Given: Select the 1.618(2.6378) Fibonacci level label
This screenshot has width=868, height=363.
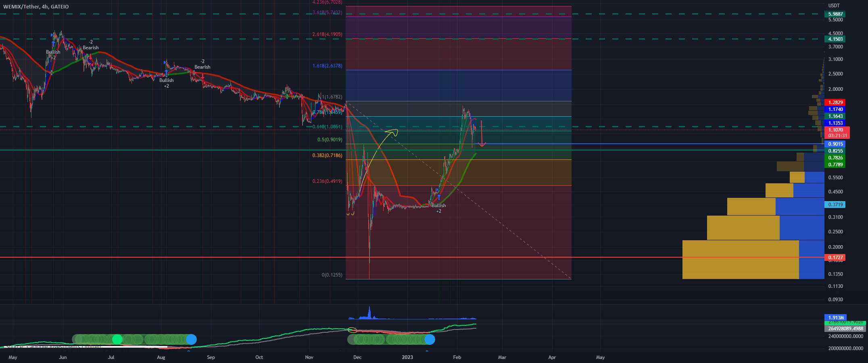Looking at the screenshot, I should [327, 66].
